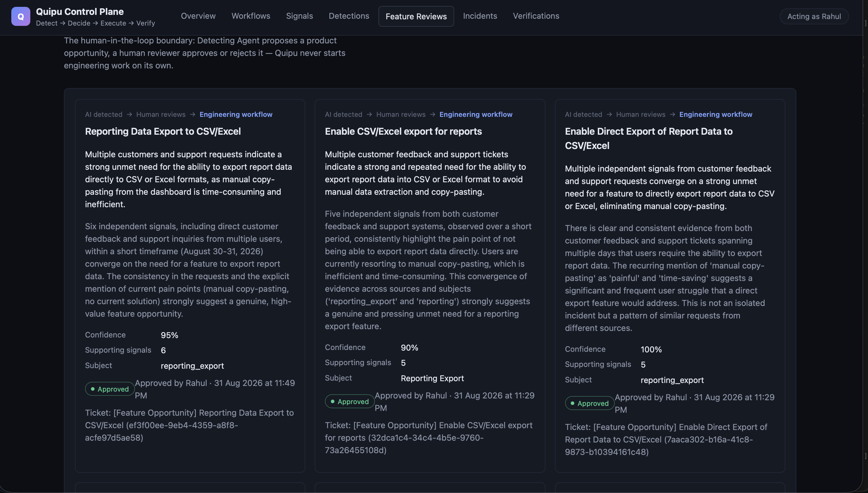Open the Incidents tab

coord(480,16)
